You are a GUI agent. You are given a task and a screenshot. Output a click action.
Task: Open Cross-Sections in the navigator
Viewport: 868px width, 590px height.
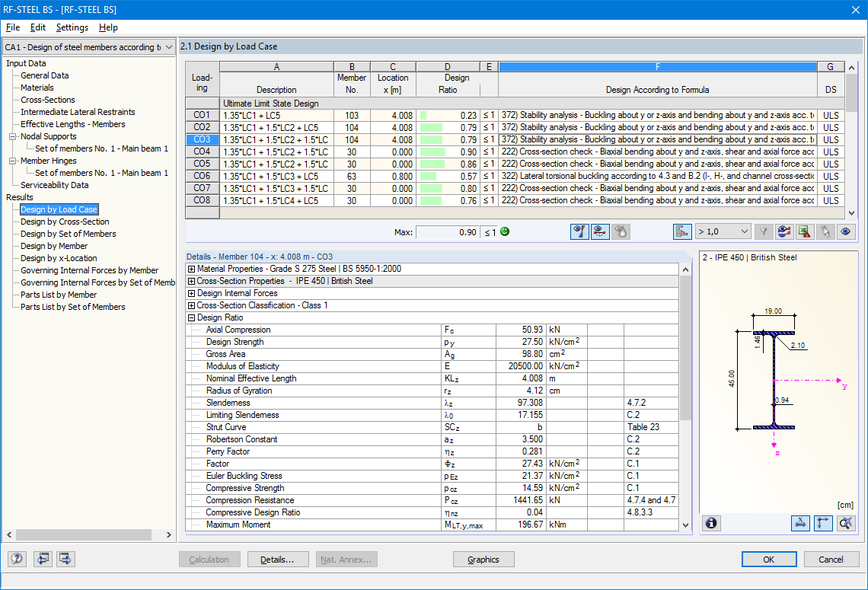tap(48, 100)
